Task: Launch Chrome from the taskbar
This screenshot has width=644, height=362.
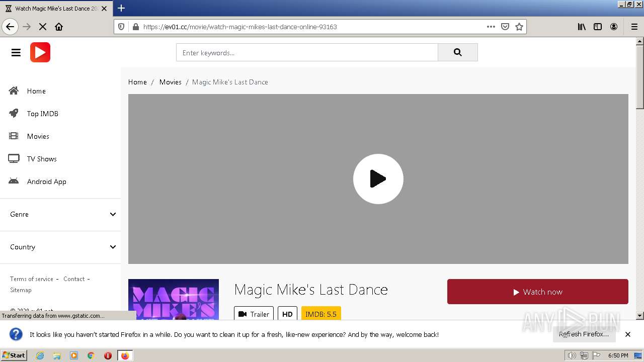Action: coord(91,355)
